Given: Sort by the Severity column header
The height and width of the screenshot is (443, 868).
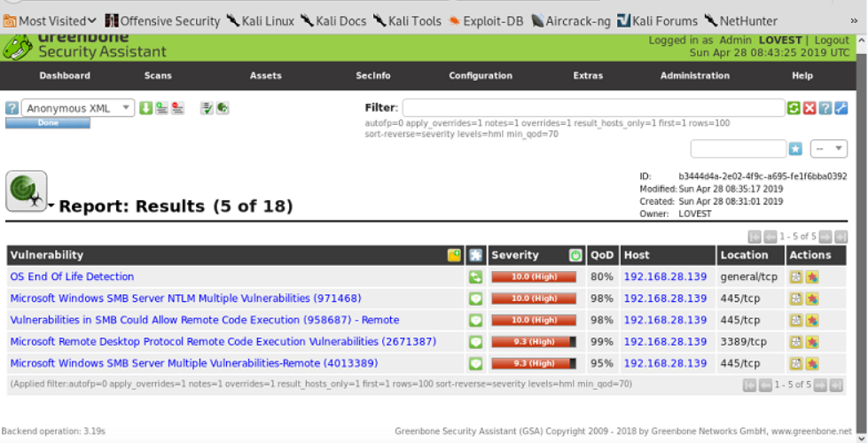Looking at the screenshot, I should point(515,255).
